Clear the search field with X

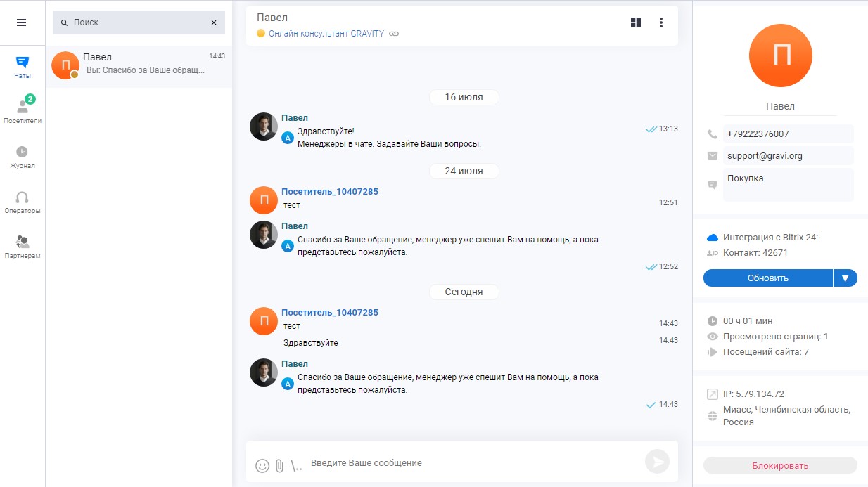tap(214, 22)
